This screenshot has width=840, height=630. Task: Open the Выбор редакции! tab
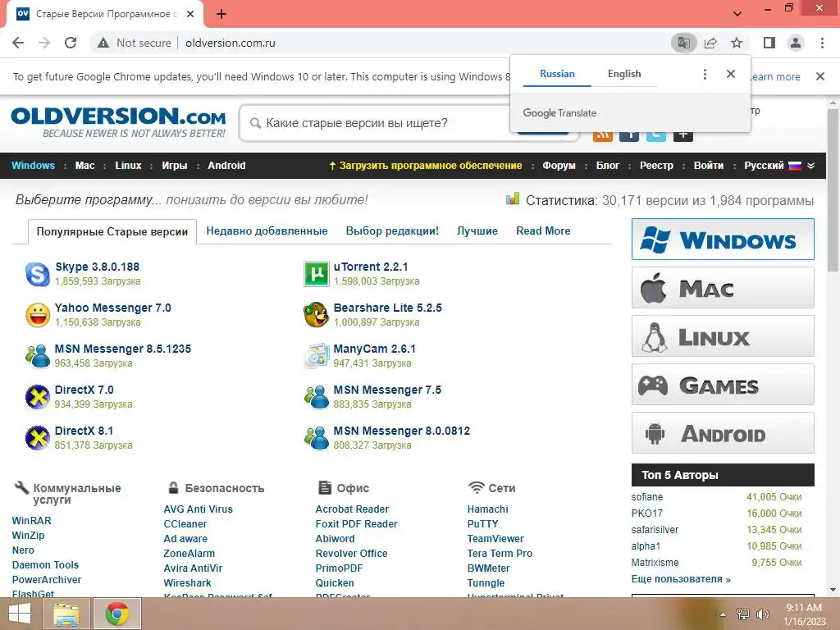392,231
